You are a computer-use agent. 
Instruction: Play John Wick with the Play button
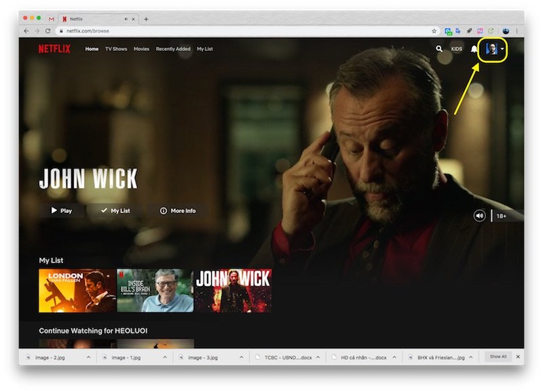[62, 211]
